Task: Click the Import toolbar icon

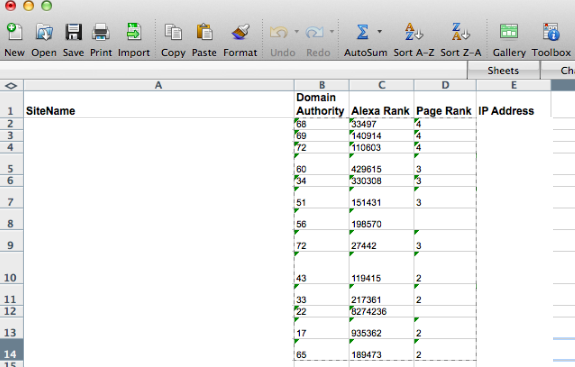Action: [x=134, y=32]
